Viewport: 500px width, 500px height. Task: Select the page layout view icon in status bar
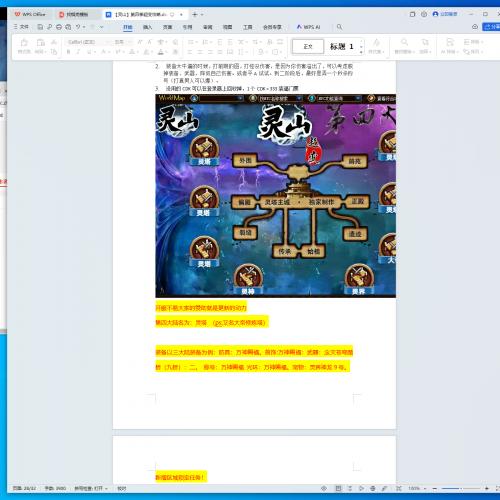pos(338,488)
